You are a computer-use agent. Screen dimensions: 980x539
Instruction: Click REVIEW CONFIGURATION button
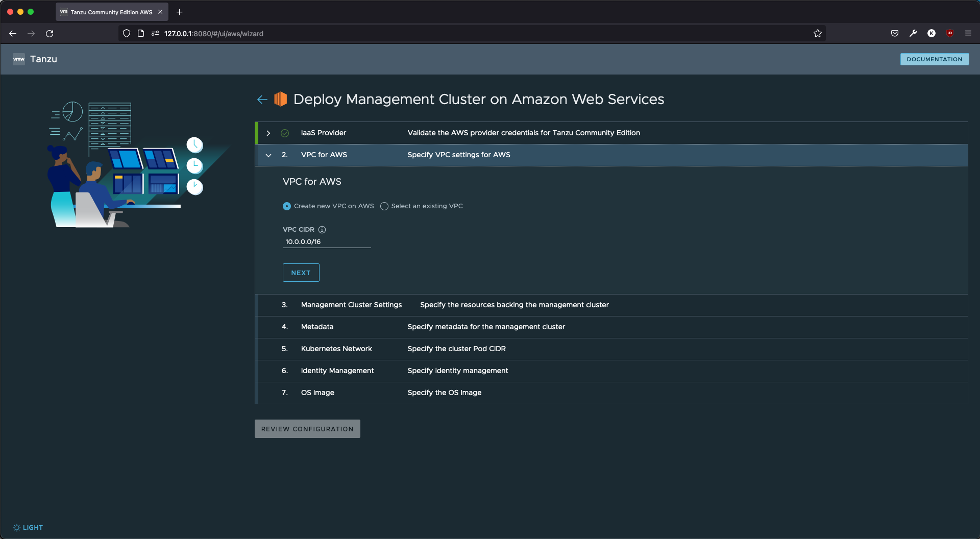pyautogui.click(x=307, y=429)
